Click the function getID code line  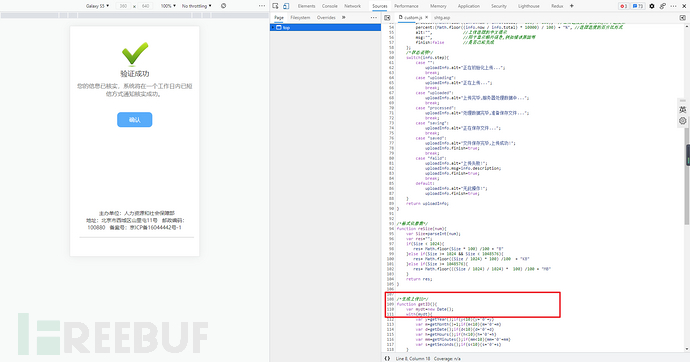pos(416,304)
